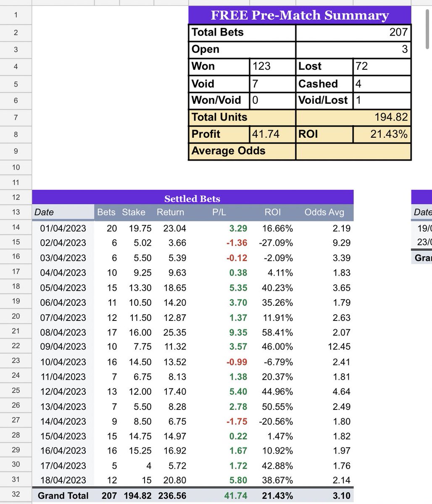
Task: Select the Grand Total row label
Action: click(x=63, y=496)
